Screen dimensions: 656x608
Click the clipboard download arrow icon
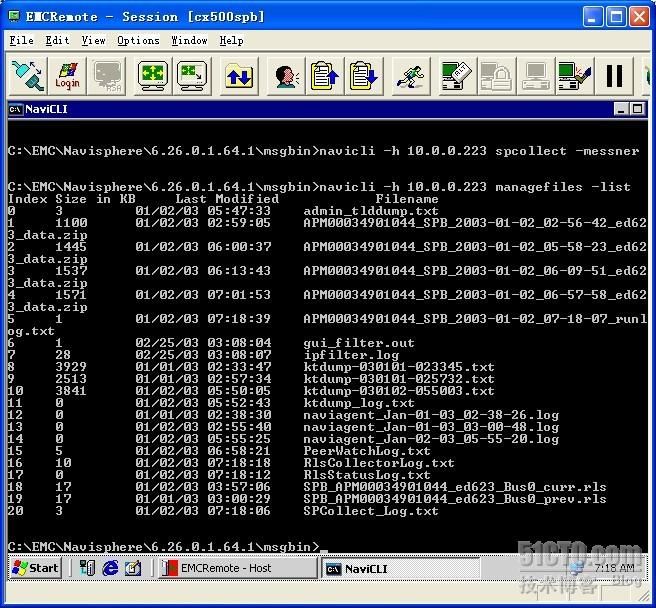coord(364,76)
